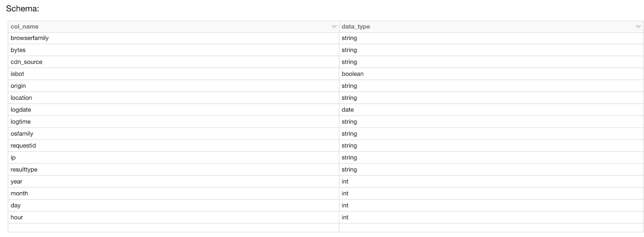Click the int type cell for hour
The image size is (644, 237).
[x=345, y=217]
